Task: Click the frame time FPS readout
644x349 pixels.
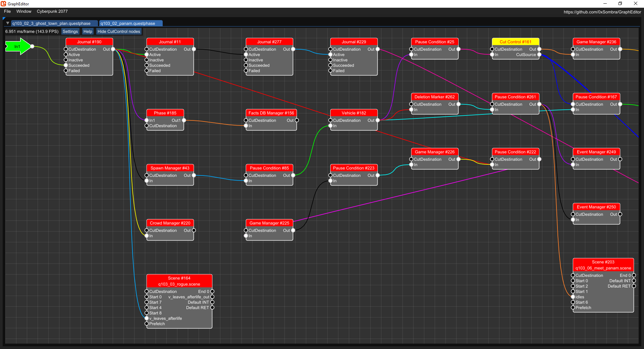Action: coord(32,32)
